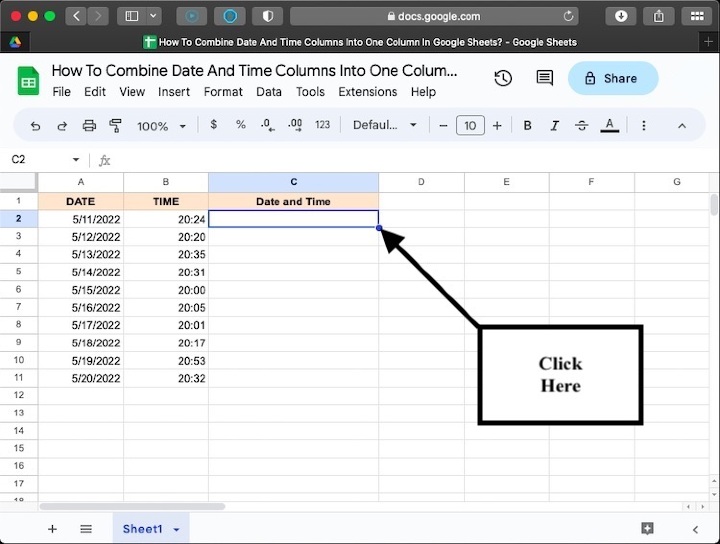Open the Edit menu
Image resolution: width=720 pixels, height=544 pixels.
coord(95,92)
